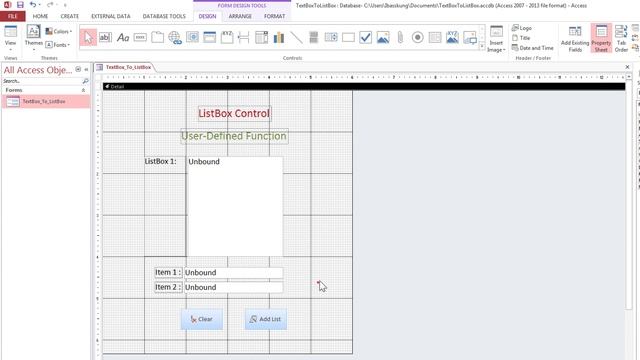This screenshot has height=360, width=640.
Task: Select the Item 1 Unbound text box
Action: pyautogui.click(x=233, y=272)
